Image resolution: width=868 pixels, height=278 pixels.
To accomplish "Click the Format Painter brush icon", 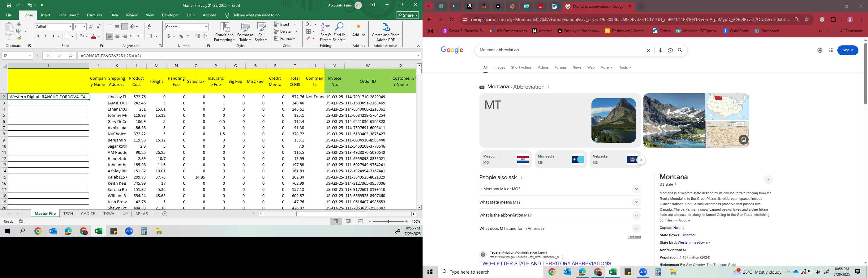I will click(19, 38).
